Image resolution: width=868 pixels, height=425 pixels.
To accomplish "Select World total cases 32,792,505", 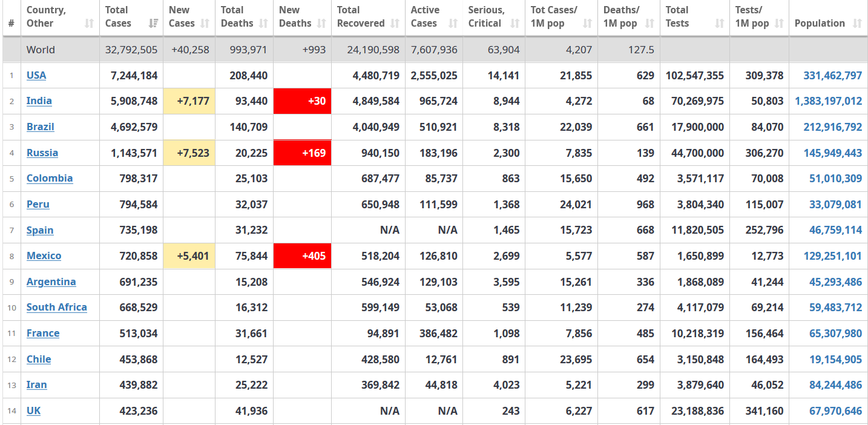I will pyautogui.click(x=131, y=50).
